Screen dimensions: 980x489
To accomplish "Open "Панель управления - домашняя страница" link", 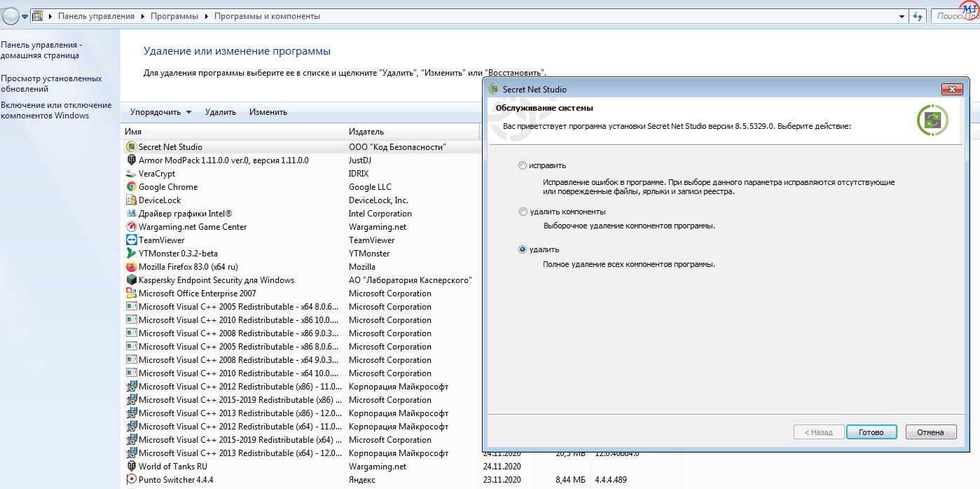I will point(41,50).
